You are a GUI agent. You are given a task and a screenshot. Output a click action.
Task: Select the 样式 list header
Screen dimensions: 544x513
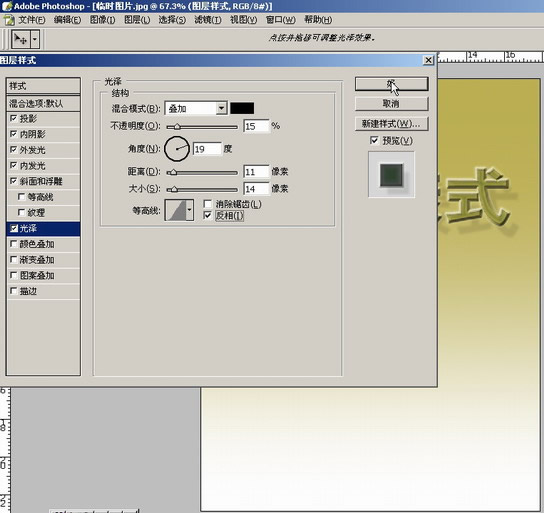pyautogui.click(x=43, y=86)
